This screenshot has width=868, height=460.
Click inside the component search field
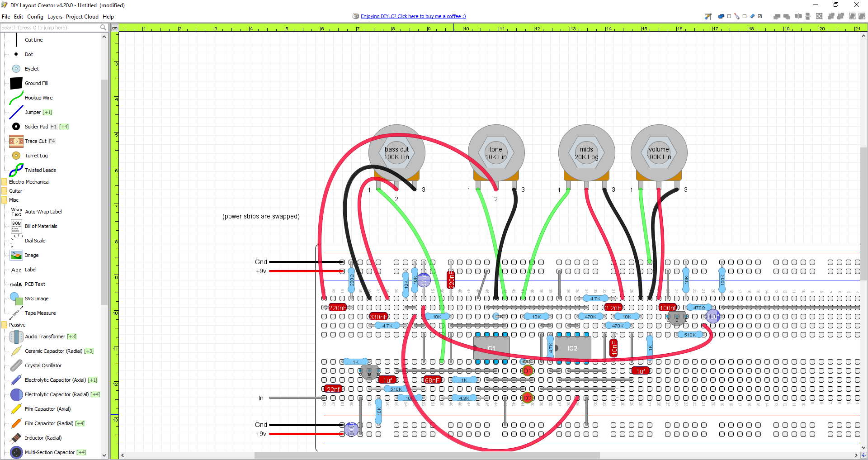(50, 28)
